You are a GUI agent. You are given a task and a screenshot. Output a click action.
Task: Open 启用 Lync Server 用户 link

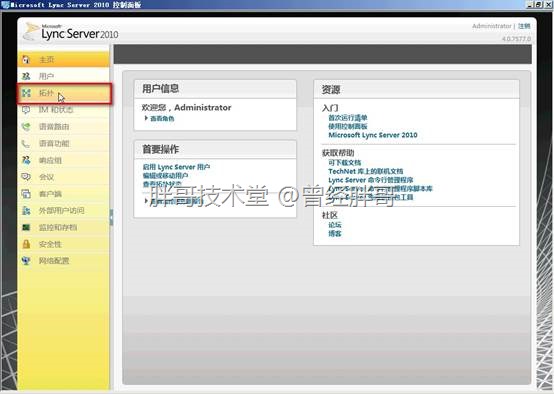tap(176, 167)
